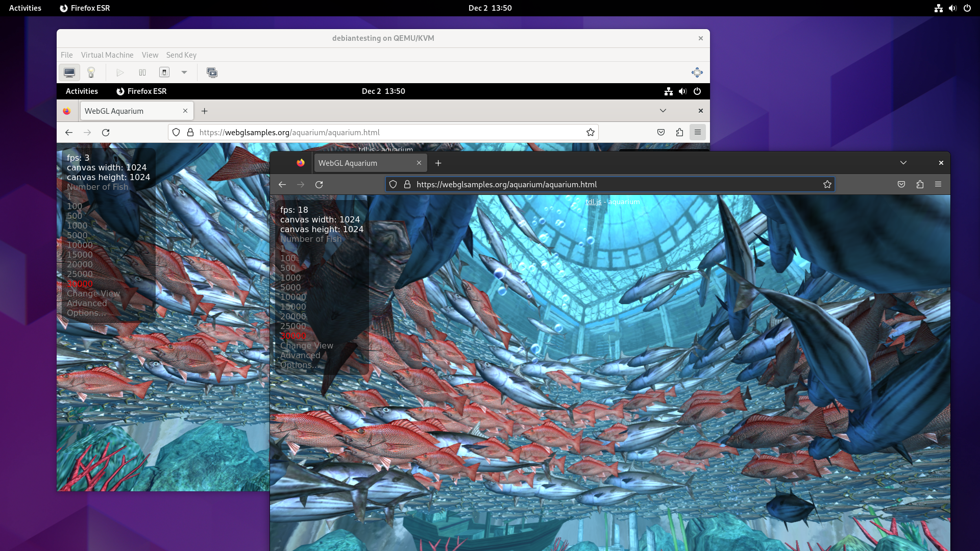The width and height of the screenshot is (980, 551).
Task: Open the manage VM snapshots icon
Action: pos(212,72)
